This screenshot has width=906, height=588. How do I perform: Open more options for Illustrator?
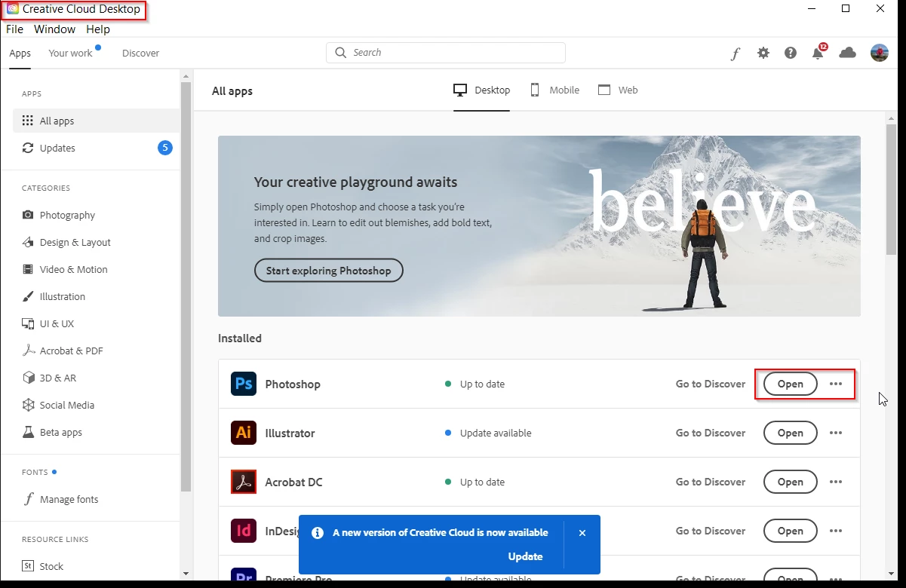click(x=836, y=433)
